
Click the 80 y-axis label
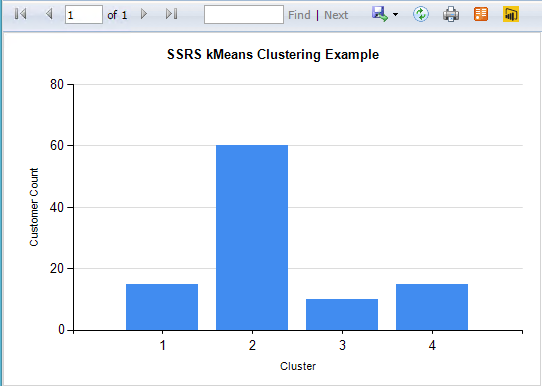point(57,84)
